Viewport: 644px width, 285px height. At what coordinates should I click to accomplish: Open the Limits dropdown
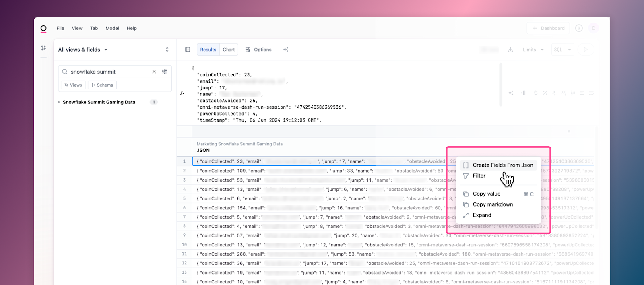click(533, 50)
